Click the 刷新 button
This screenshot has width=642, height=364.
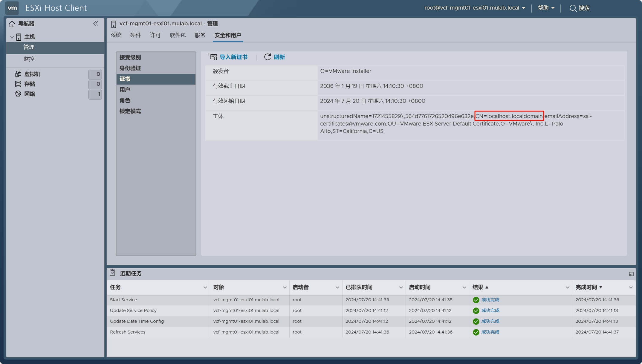pos(274,57)
